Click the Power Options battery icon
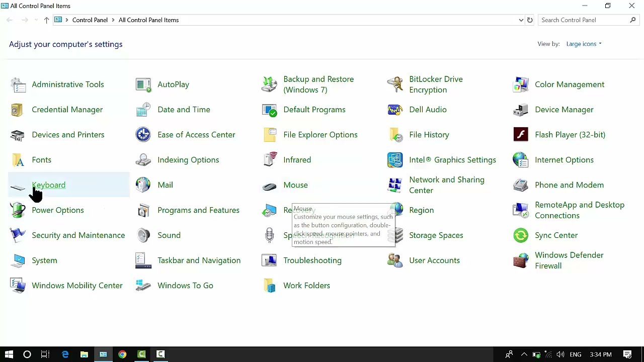 (18, 210)
